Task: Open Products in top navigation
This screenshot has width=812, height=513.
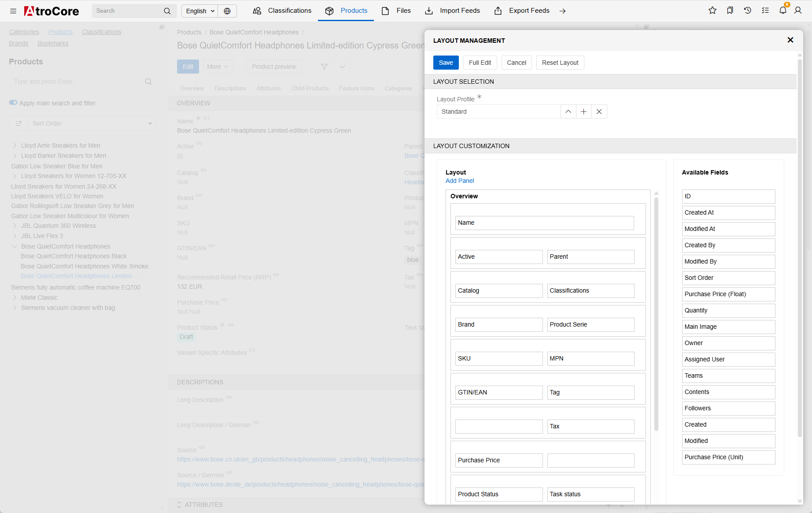Action: click(346, 11)
